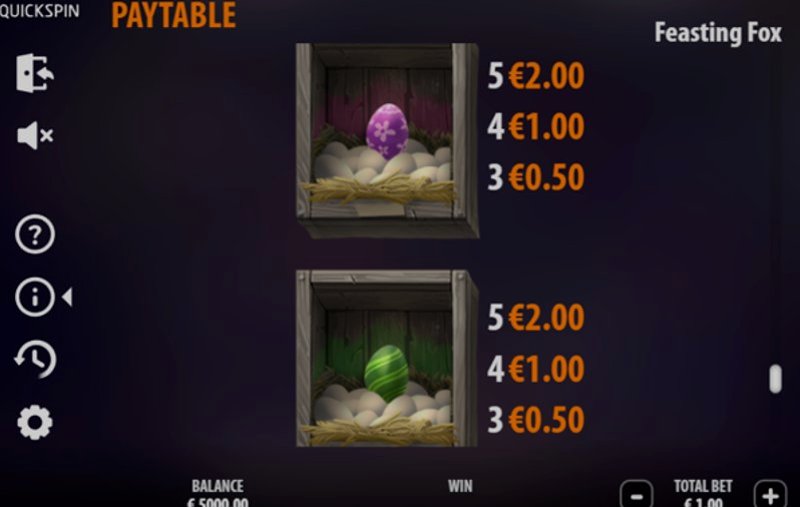The height and width of the screenshot is (507, 800).
Task: Click the WIN label
Action: pyautogui.click(x=460, y=486)
